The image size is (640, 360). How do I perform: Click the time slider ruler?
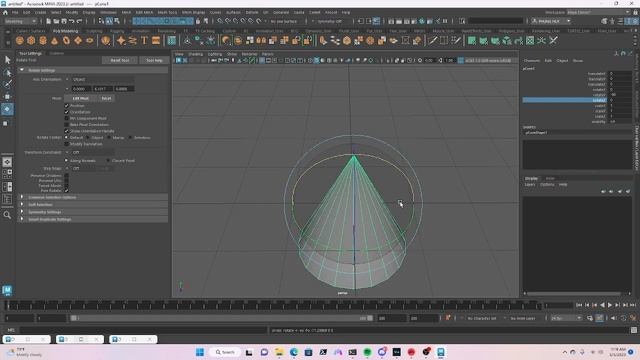pos(273,305)
